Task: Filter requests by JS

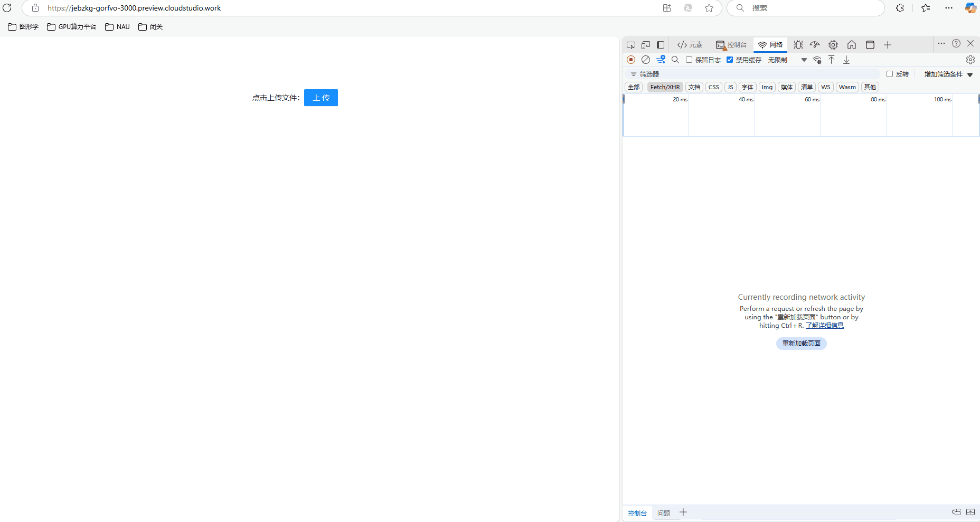Action: point(730,87)
